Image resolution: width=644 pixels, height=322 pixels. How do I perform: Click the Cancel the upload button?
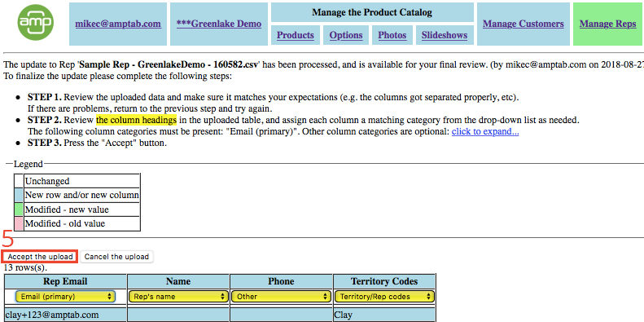coord(116,257)
